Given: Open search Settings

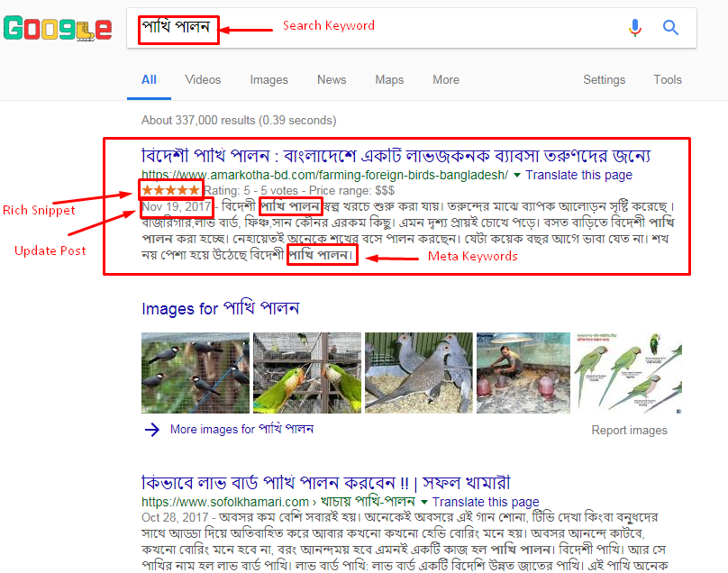Looking at the screenshot, I should click(604, 80).
